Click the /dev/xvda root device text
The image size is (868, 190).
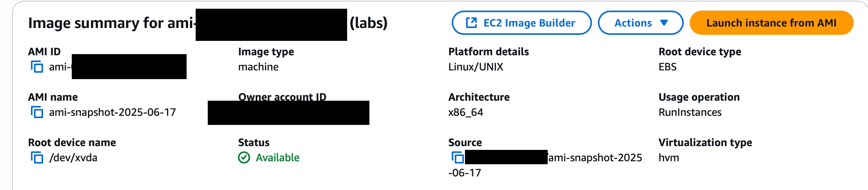click(x=73, y=157)
